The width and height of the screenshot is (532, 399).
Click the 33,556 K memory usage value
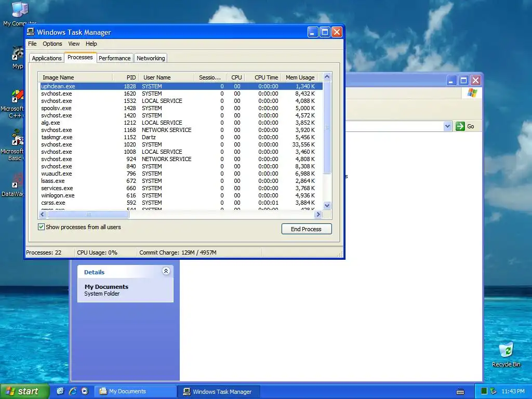[303, 144]
